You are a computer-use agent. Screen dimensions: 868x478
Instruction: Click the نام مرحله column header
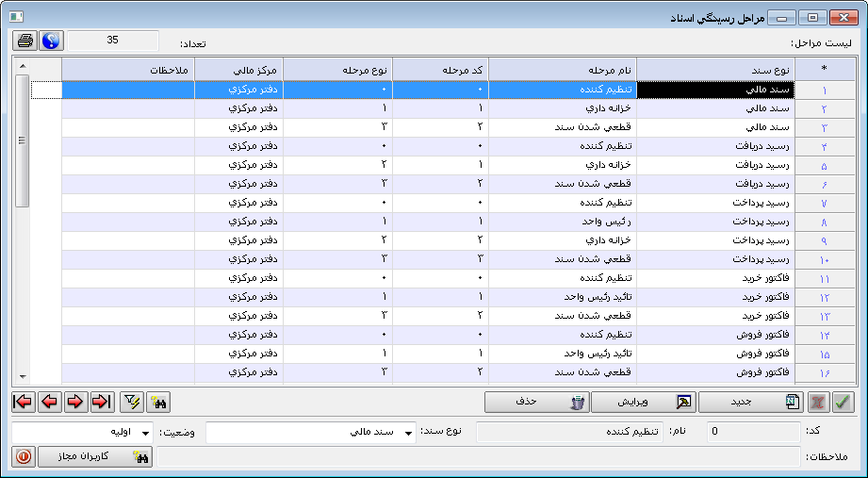click(563, 70)
